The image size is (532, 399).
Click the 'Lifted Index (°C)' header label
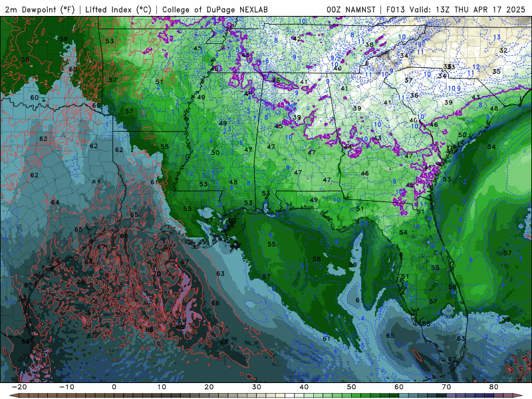(x=118, y=9)
